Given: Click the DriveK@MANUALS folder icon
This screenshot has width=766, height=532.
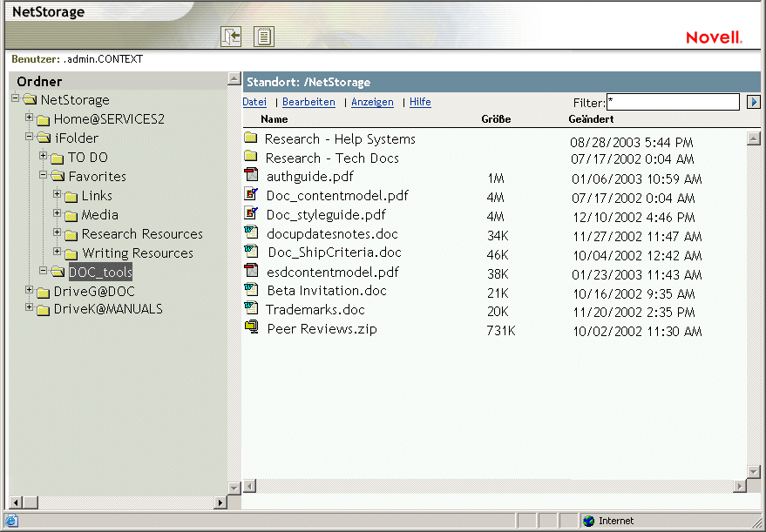Looking at the screenshot, I should point(44,310).
